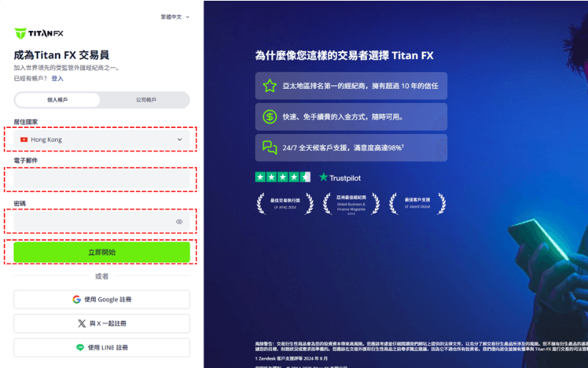Click the green LINE logo icon
This screenshot has height=368, width=588.
click(x=80, y=347)
